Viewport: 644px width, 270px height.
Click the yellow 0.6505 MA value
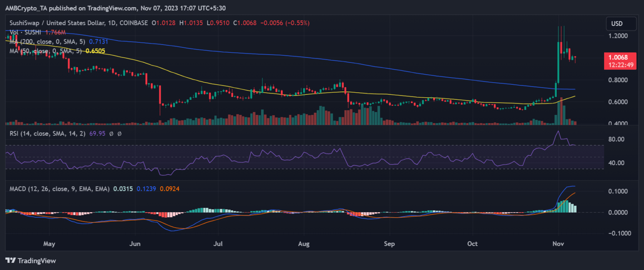coord(95,51)
